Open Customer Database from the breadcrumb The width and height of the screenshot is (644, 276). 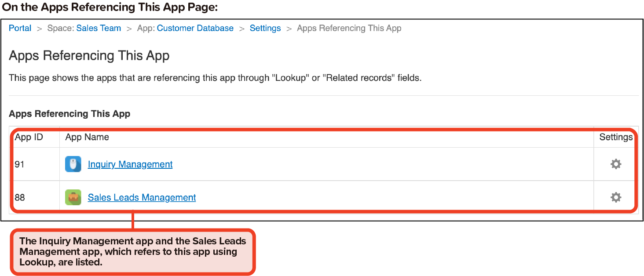(195, 28)
